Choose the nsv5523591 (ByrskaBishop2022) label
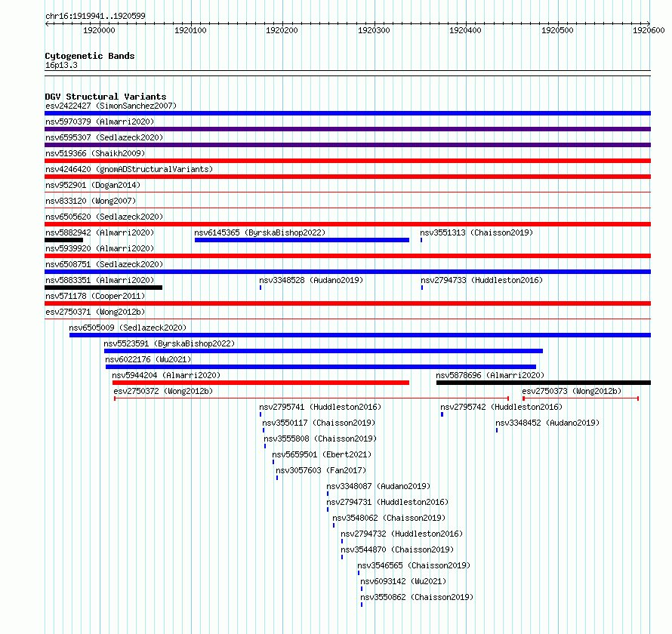672x634 pixels. coord(169,343)
